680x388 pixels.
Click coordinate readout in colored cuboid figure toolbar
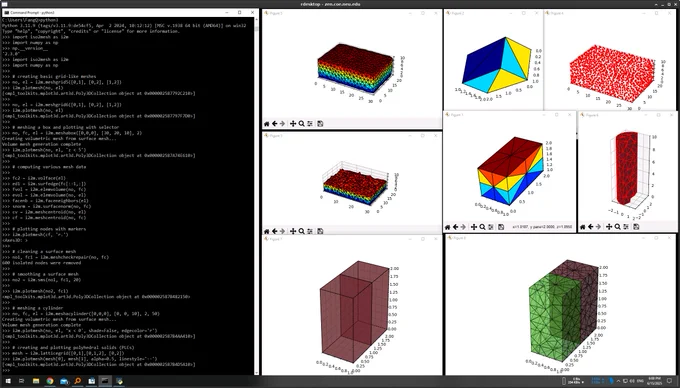542,227
